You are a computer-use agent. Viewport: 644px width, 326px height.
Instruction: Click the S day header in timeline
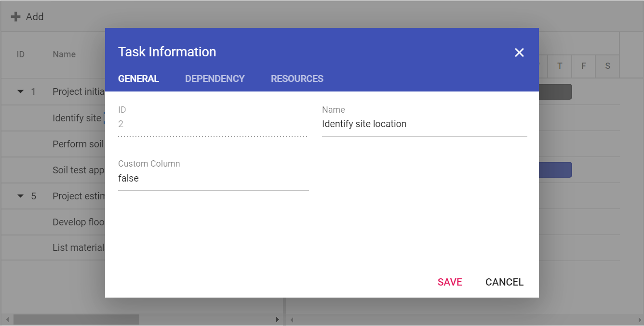pyautogui.click(x=607, y=66)
